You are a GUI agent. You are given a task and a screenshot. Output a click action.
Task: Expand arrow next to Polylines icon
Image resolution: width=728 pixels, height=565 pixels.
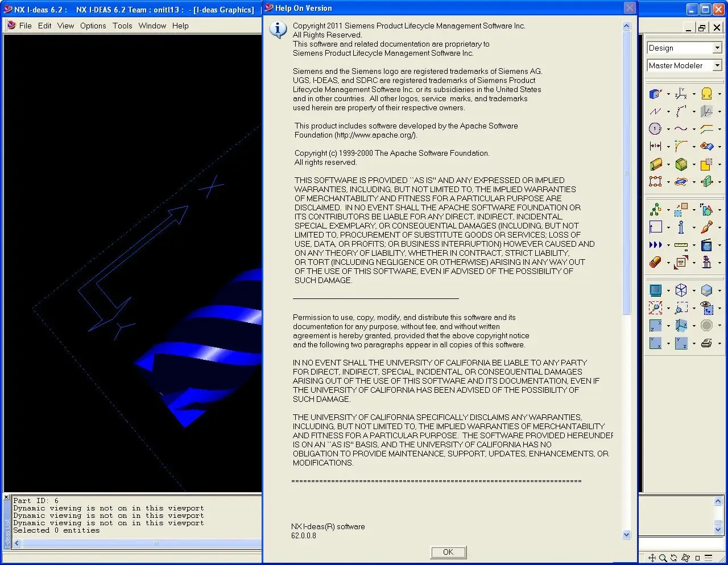(x=668, y=112)
